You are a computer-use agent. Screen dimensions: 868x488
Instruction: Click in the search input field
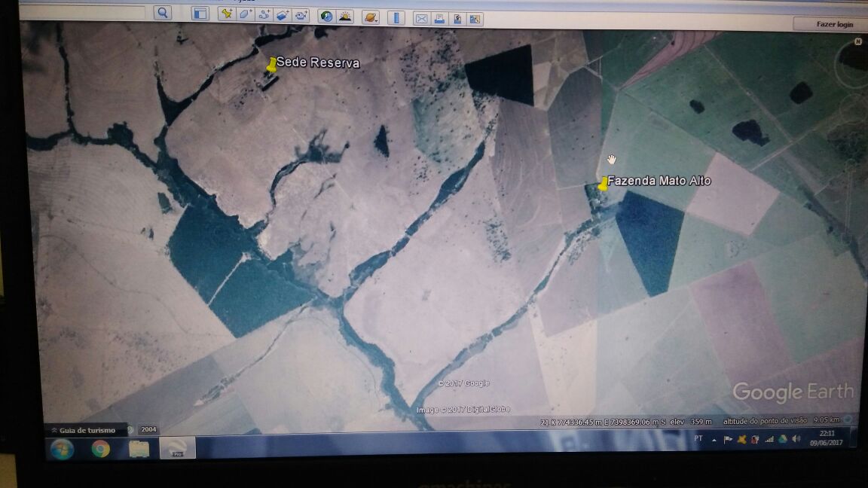pyautogui.click(x=82, y=11)
